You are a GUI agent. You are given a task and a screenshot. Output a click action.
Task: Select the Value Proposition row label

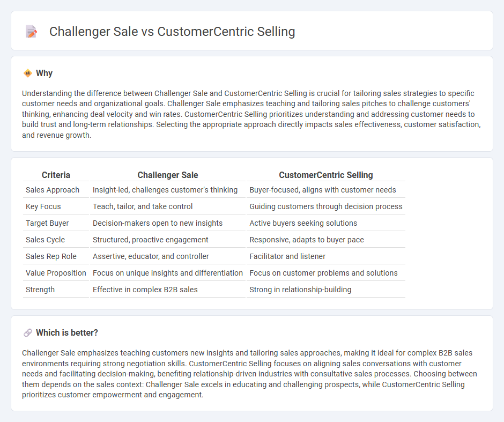(56, 273)
